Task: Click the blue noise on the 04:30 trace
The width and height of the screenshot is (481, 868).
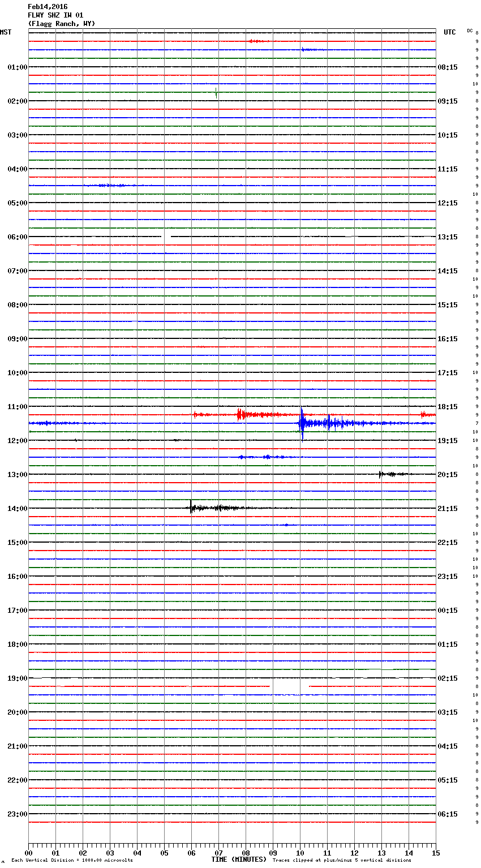Action: pyautogui.click(x=110, y=186)
